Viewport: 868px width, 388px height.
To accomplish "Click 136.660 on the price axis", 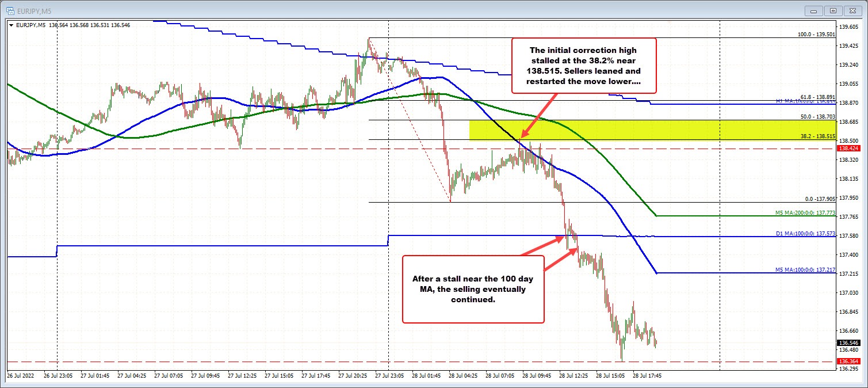I will pos(849,330).
